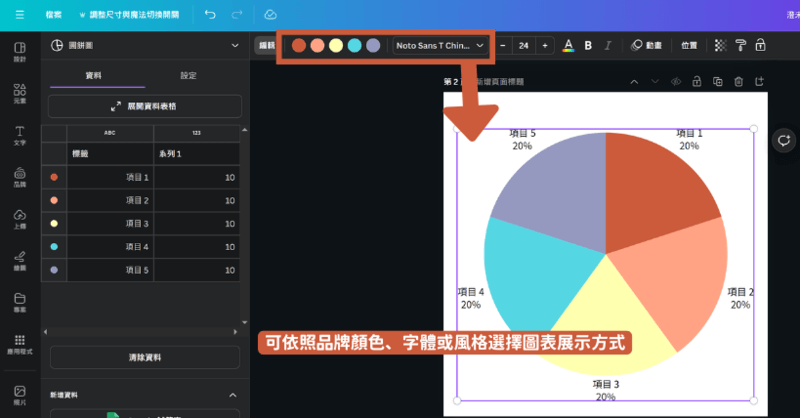Open the 檔案 menu

click(54, 15)
